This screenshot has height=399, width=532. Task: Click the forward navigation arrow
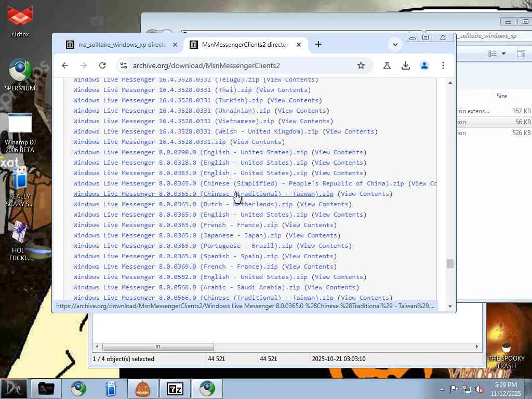click(84, 65)
